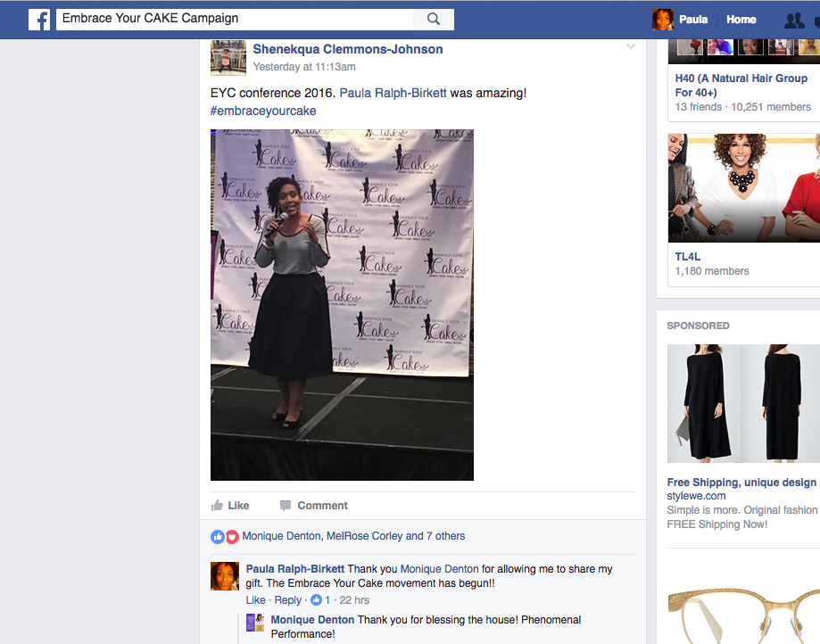This screenshot has height=644, width=820.
Task: Click the Comment button on post
Action: pos(313,506)
